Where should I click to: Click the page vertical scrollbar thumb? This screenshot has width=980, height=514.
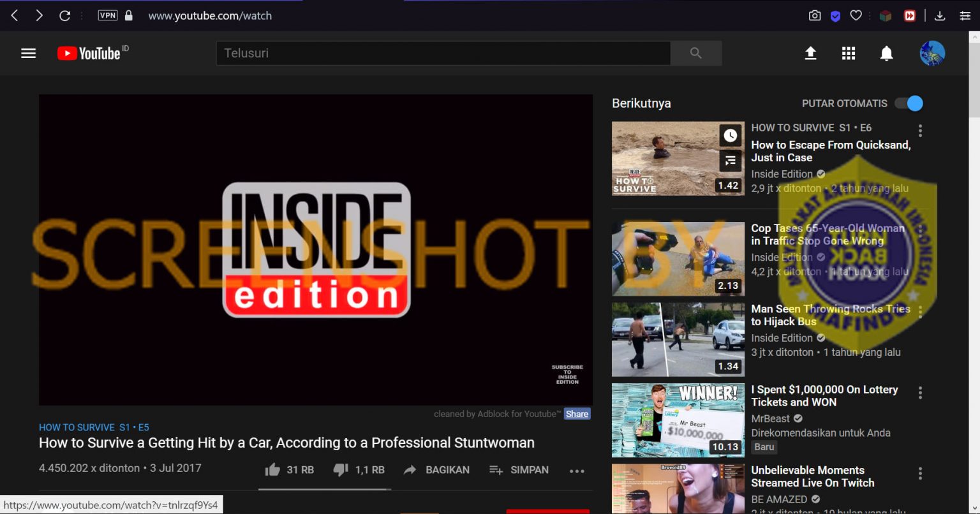[x=974, y=81]
